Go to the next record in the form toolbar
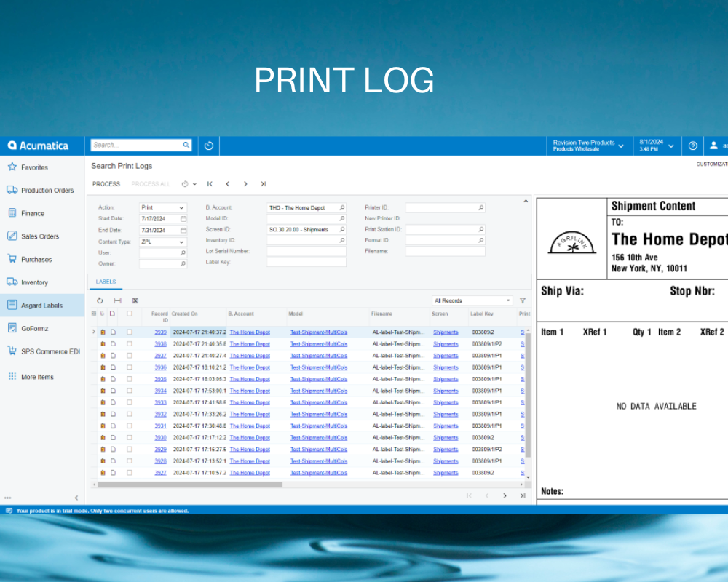 (x=245, y=184)
